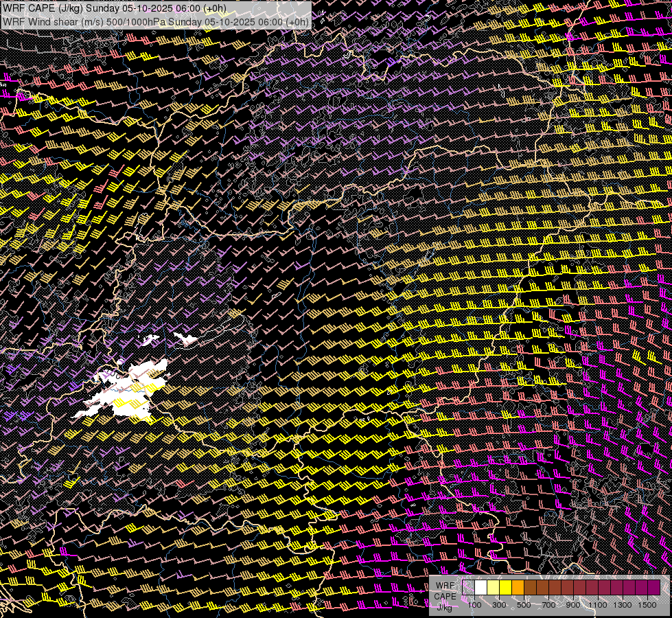Click the 1100 value on the CAPE scale

pos(598,605)
